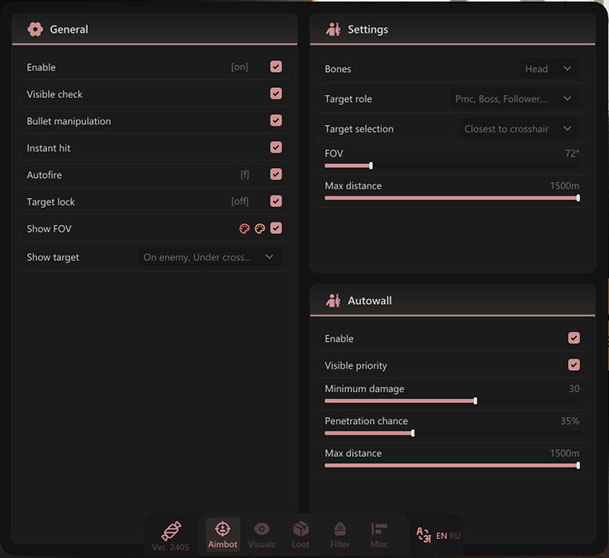Screen dimensions: 609x558
Task: Click the icon beside the Autowall header
Action: click(x=333, y=300)
